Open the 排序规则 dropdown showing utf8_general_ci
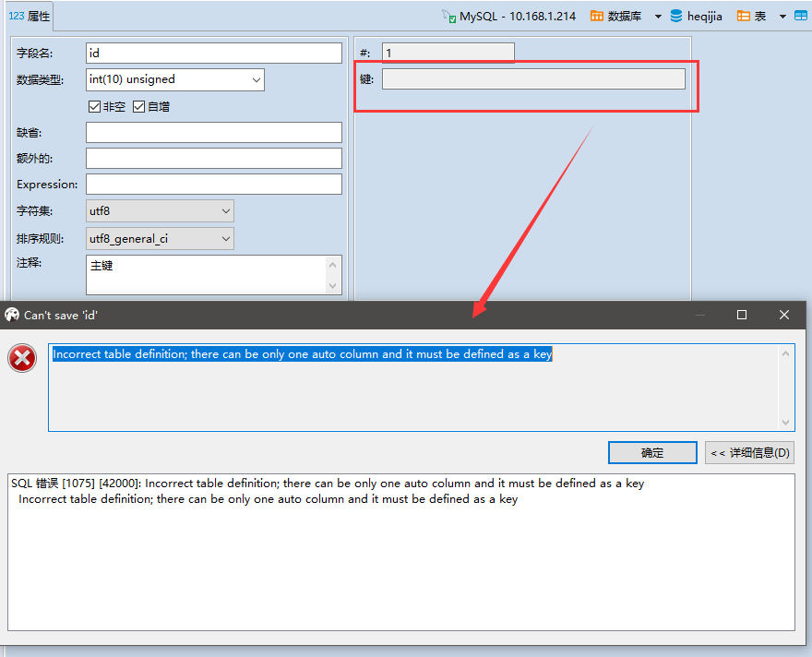Image resolution: width=812 pixels, height=657 pixels. 227,238
